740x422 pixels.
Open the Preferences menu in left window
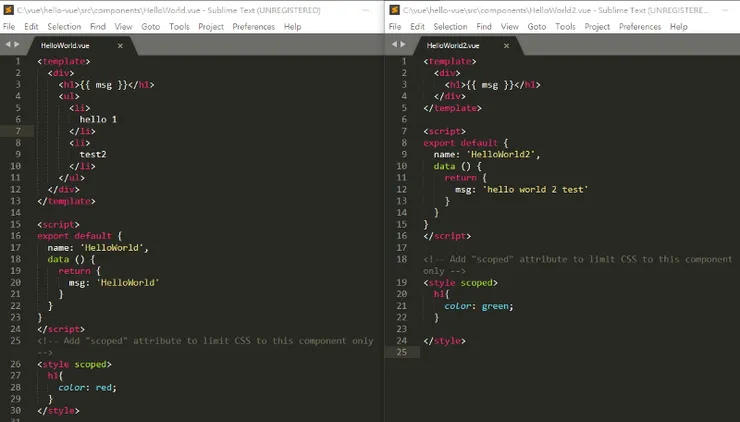point(254,27)
